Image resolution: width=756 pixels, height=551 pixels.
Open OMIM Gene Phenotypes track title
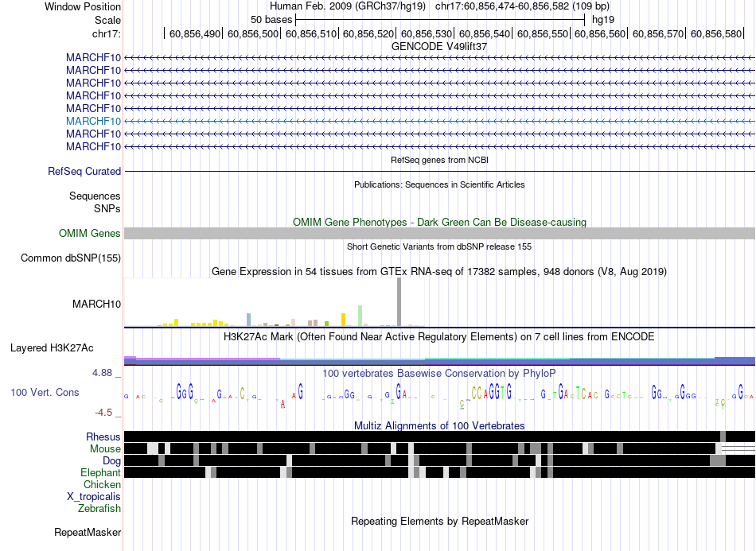[439, 222]
